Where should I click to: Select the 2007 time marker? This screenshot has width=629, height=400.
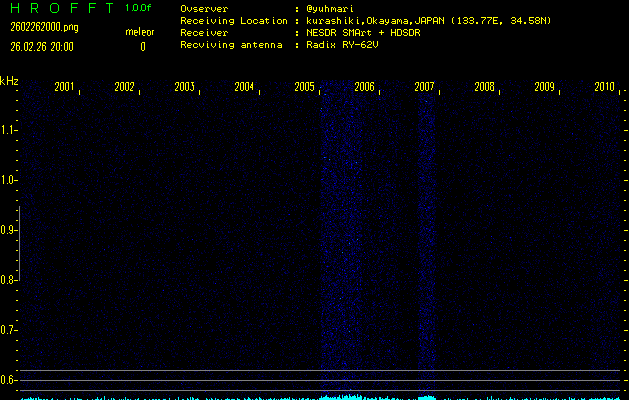tap(424, 87)
